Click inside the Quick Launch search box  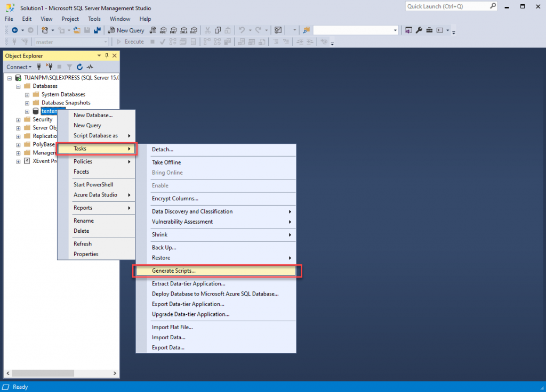451,6
